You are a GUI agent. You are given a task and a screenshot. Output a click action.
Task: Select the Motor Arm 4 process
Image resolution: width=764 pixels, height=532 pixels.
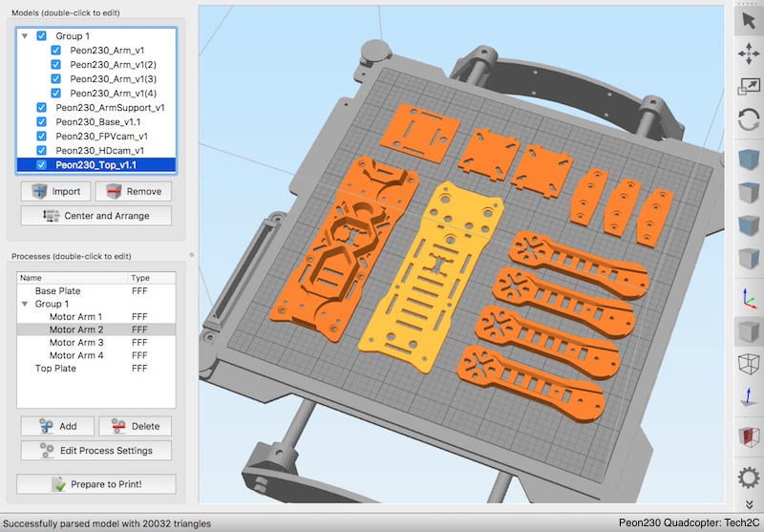click(96, 355)
